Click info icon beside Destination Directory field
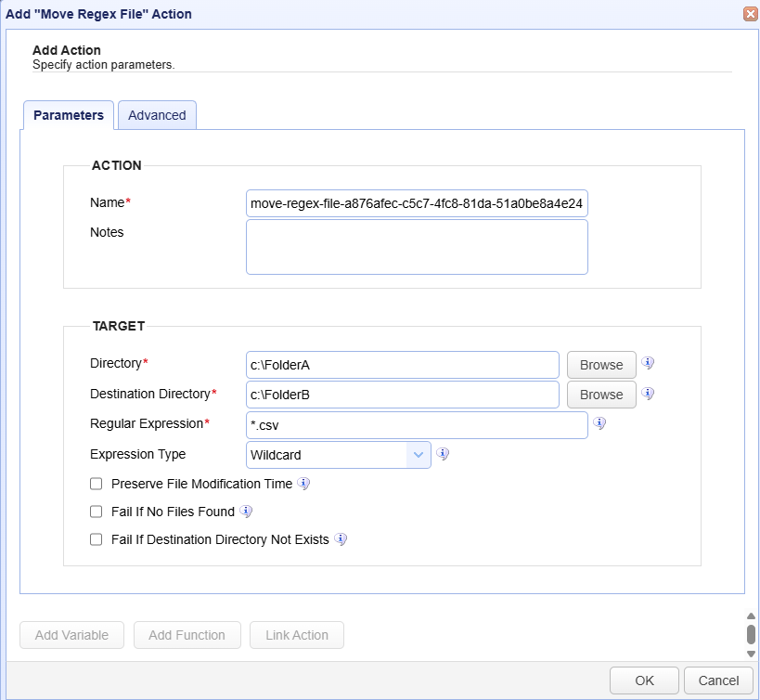760x700 pixels. point(648,394)
